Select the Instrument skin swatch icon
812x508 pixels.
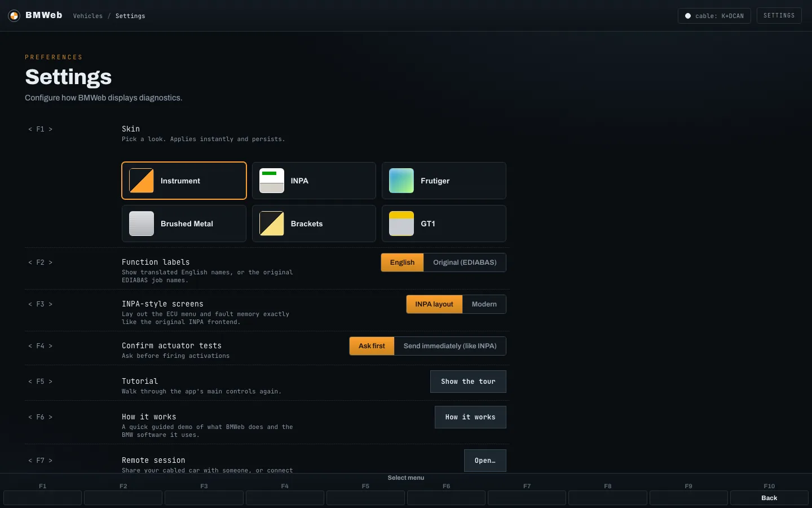(142, 181)
